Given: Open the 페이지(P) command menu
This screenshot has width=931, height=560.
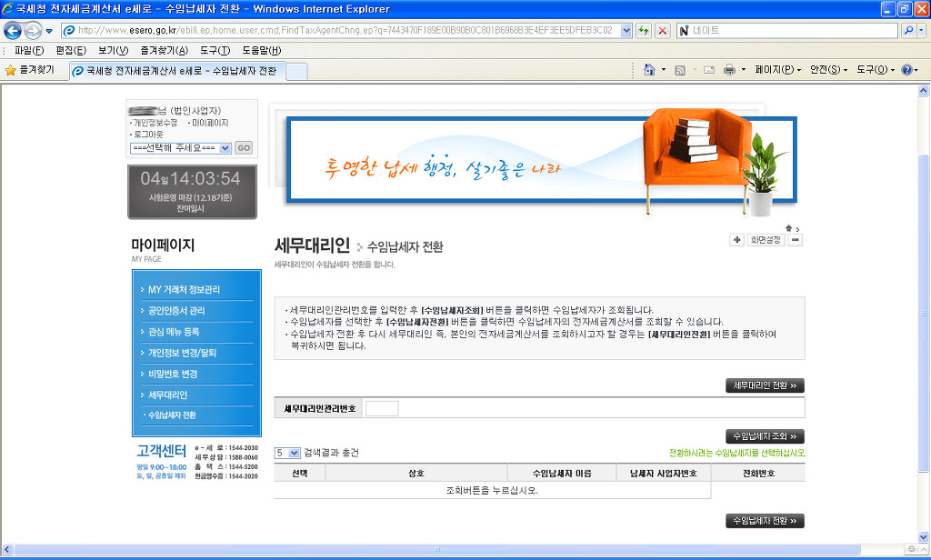Looking at the screenshot, I should [x=778, y=70].
